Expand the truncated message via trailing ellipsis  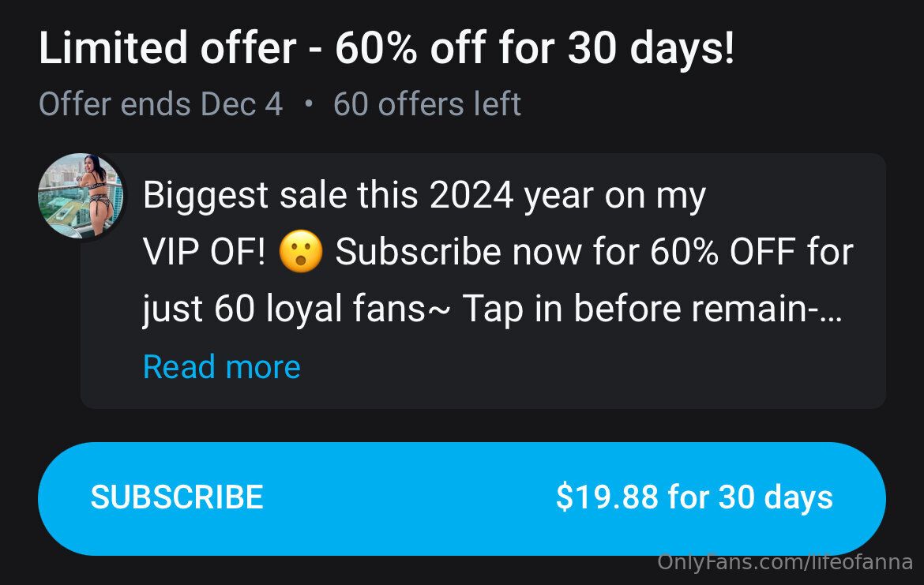point(836,313)
